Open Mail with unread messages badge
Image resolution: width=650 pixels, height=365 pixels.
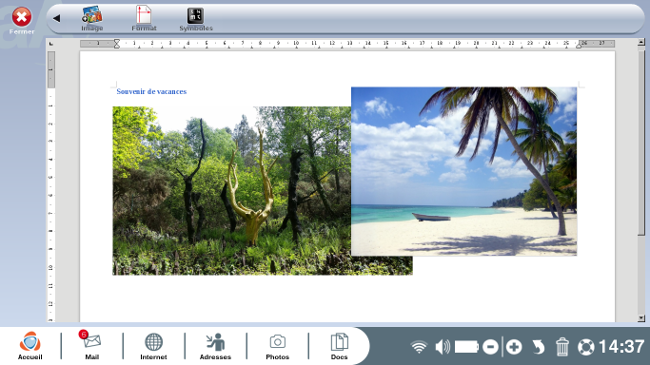point(92,345)
